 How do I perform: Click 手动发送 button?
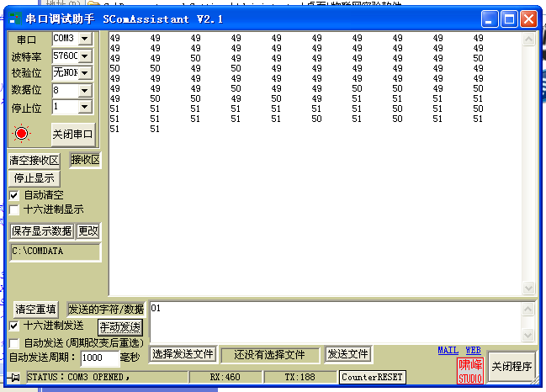tap(120, 327)
